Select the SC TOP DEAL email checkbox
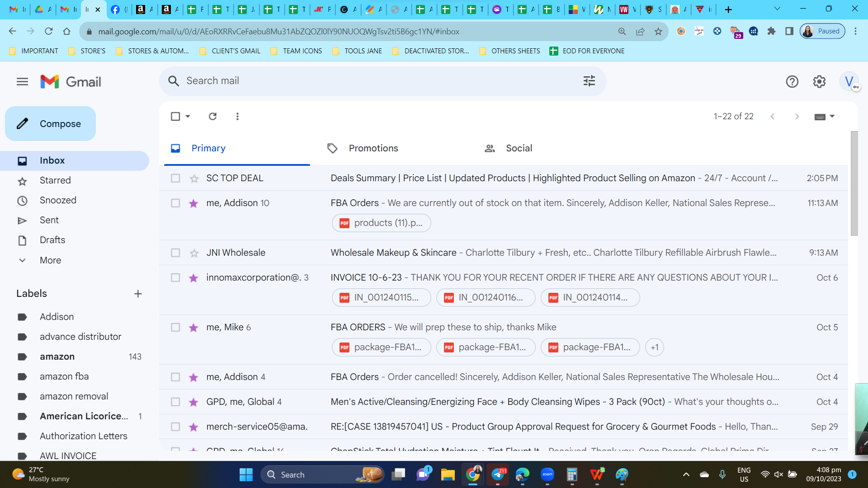Screen dimensions: 868x488 click(x=175, y=178)
